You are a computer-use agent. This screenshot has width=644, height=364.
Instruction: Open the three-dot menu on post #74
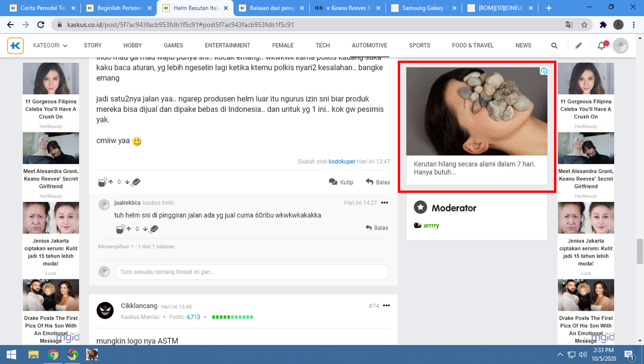(386, 306)
